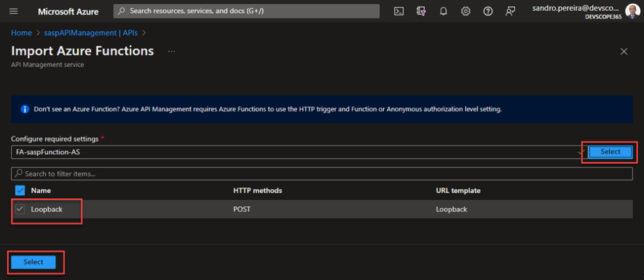Show the notifications bell panel

(x=443, y=11)
